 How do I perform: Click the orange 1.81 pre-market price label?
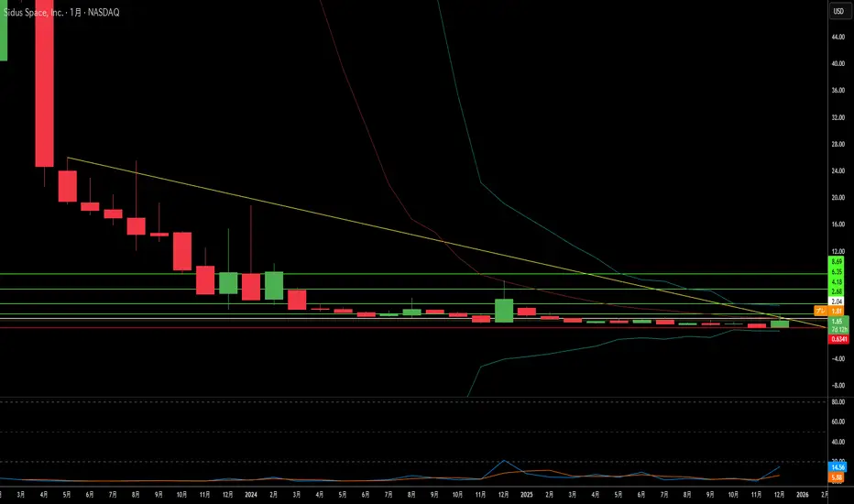pos(838,312)
